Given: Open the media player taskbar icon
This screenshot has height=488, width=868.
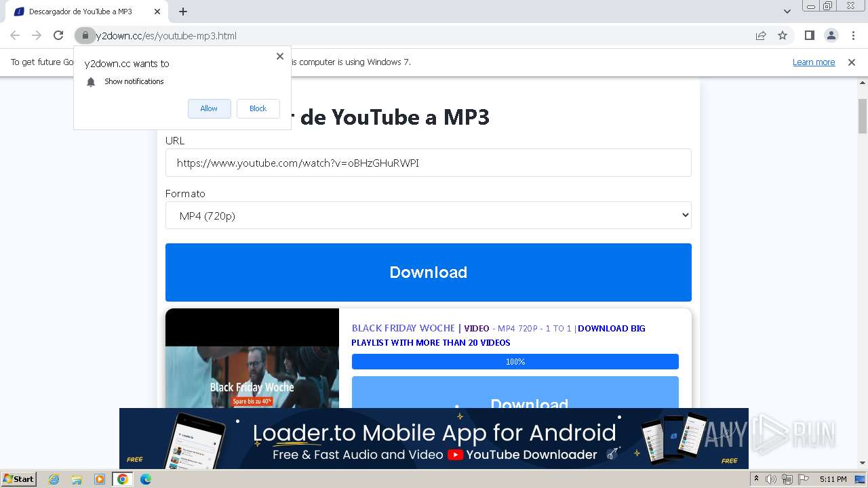Looking at the screenshot, I should 100,479.
